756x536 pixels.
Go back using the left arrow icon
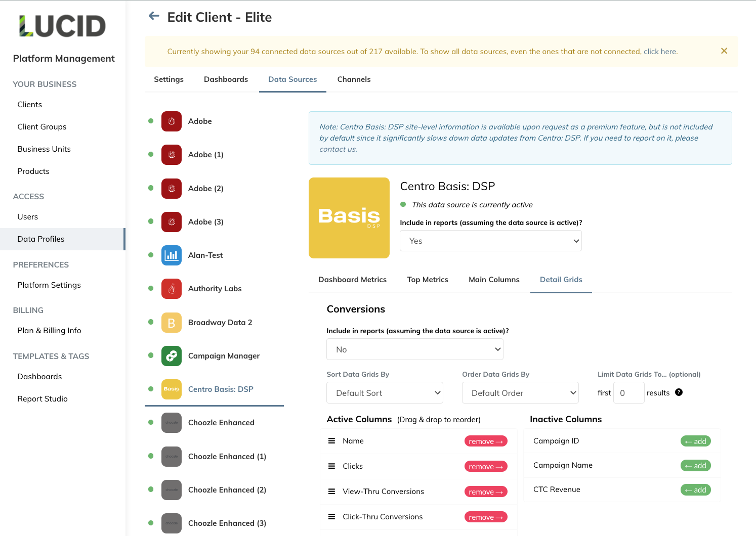coord(154,16)
